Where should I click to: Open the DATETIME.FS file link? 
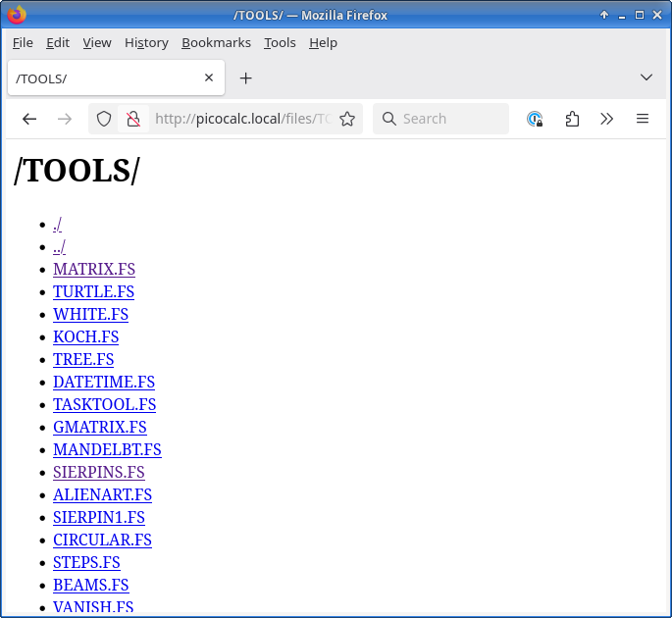point(104,383)
